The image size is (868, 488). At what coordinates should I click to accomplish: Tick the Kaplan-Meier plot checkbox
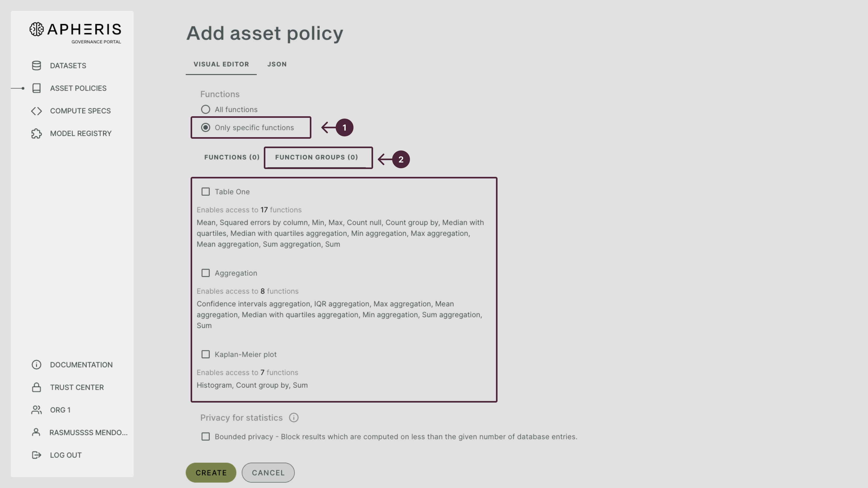click(x=205, y=354)
